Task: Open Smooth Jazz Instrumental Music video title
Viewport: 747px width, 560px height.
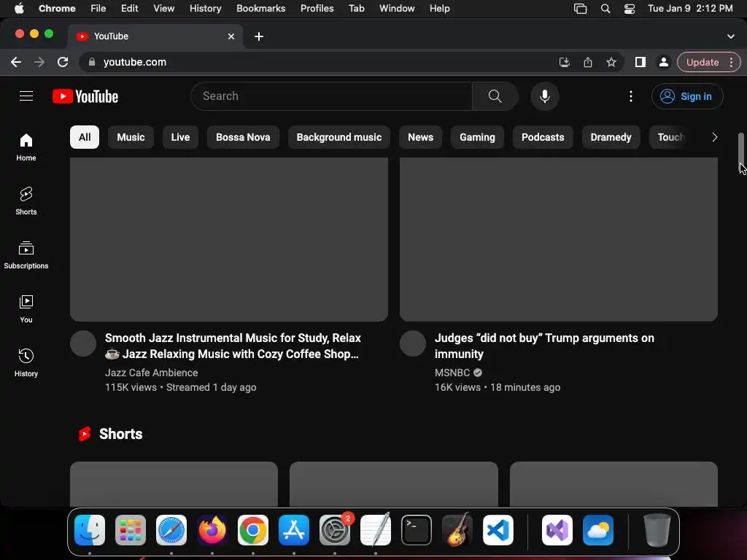Action: 233,346
